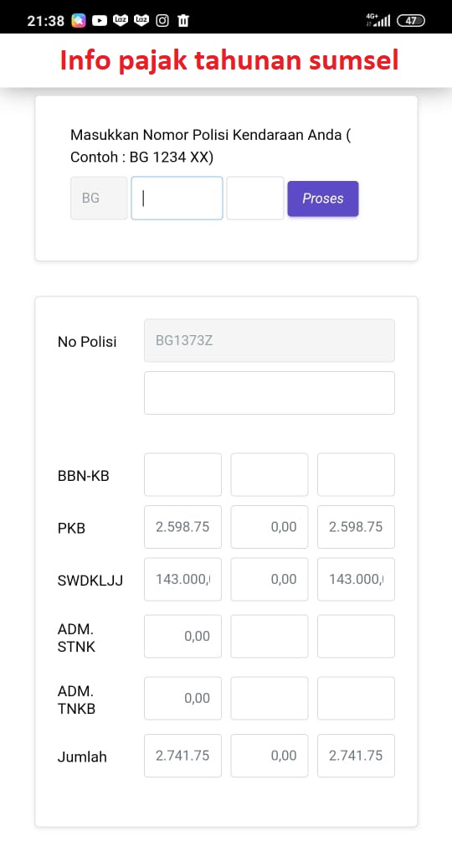Tap the Instagram notification icon

pos(162,21)
